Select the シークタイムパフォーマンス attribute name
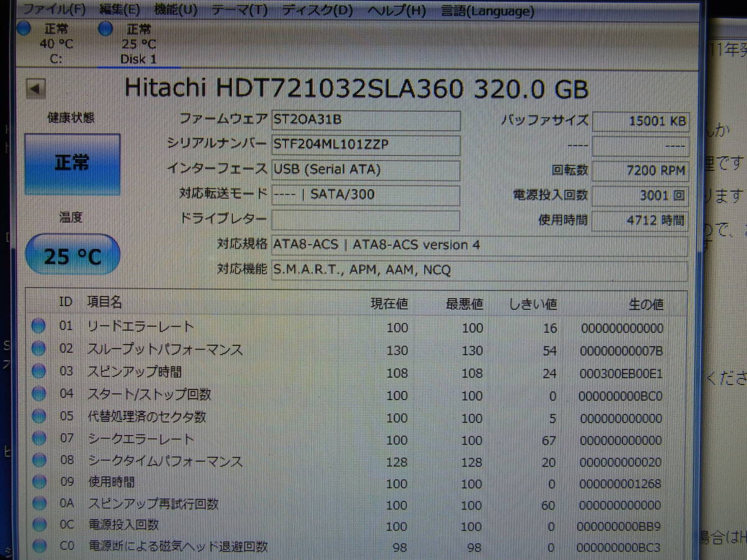747x560 pixels. [x=165, y=461]
